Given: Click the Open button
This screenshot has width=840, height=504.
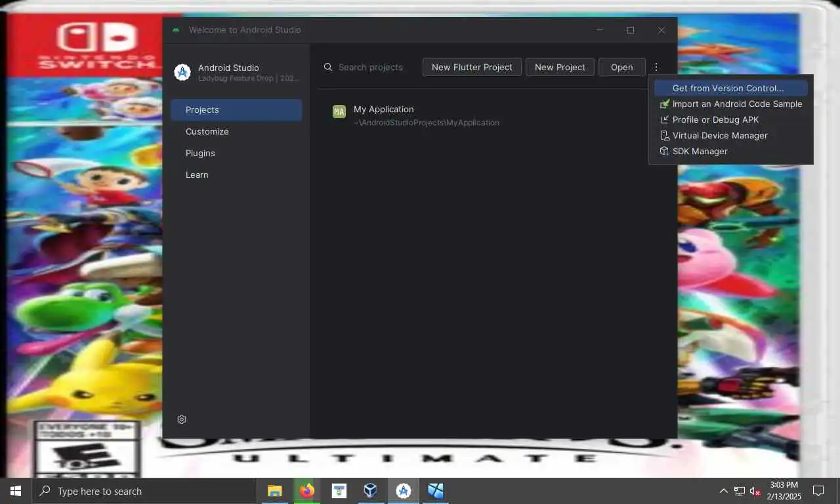Looking at the screenshot, I should pyautogui.click(x=621, y=67).
